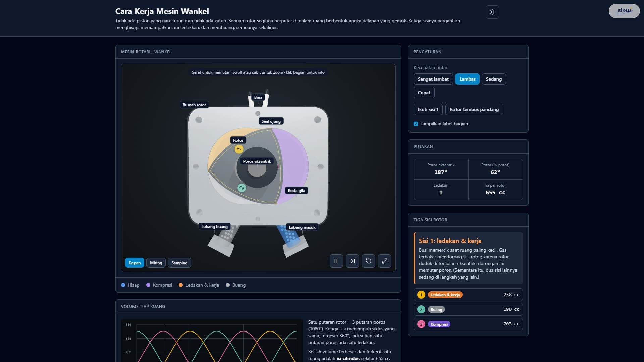This screenshot has height=362, width=644.
Task: Choose the Sedang rotation speed
Action: [x=494, y=79]
